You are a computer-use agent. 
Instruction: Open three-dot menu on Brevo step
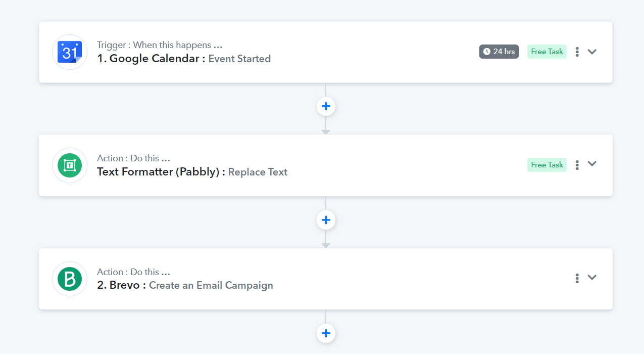coord(577,278)
